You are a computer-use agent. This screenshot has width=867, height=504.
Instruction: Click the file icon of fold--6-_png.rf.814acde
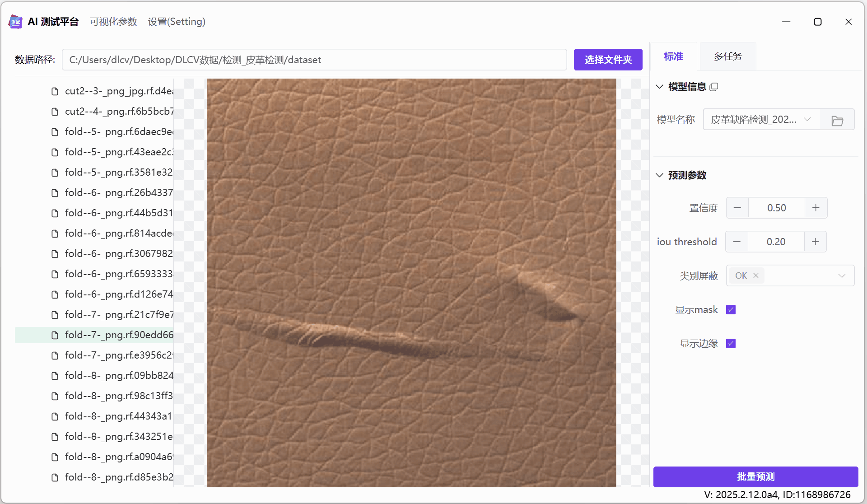tap(55, 233)
